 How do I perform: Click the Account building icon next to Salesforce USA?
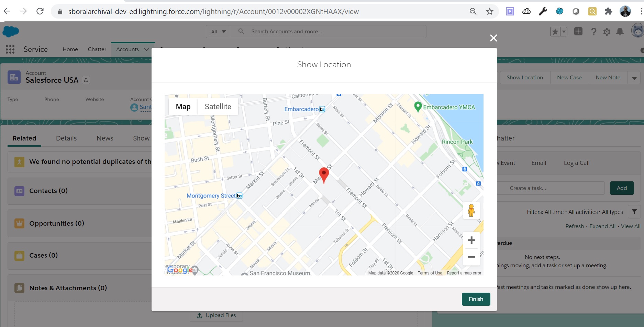pos(14,77)
